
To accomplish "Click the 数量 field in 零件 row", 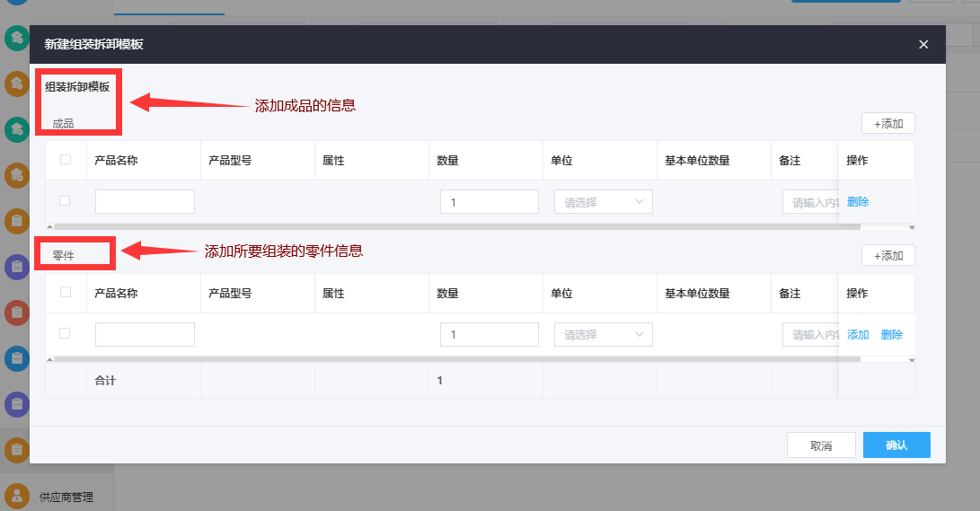I will (x=490, y=334).
